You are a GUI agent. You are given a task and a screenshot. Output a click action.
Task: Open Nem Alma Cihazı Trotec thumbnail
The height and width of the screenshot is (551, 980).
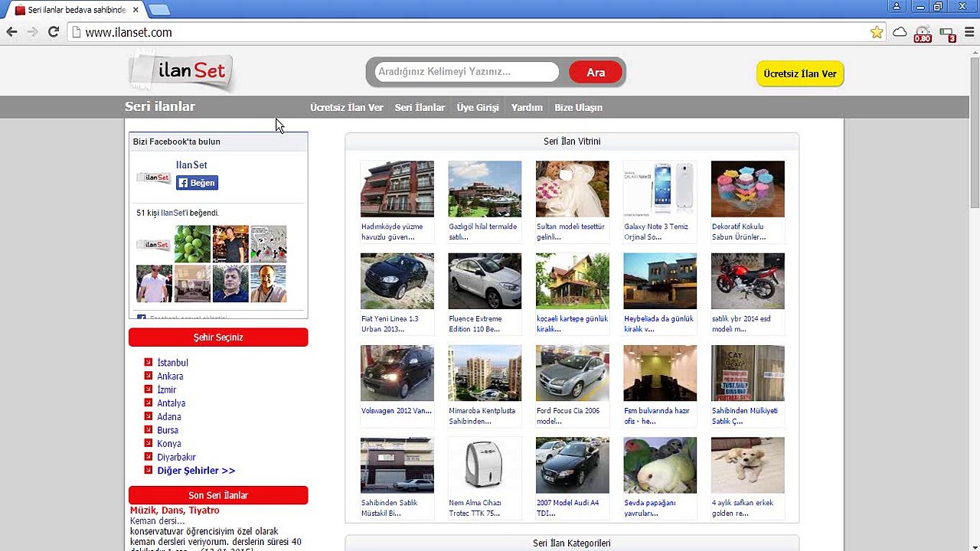point(485,465)
